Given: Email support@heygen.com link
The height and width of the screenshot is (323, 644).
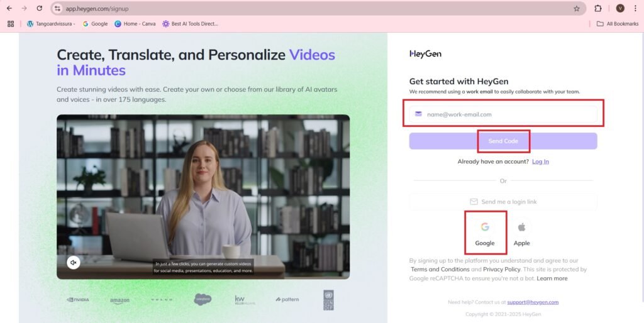Looking at the screenshot, I should point(533,302).
